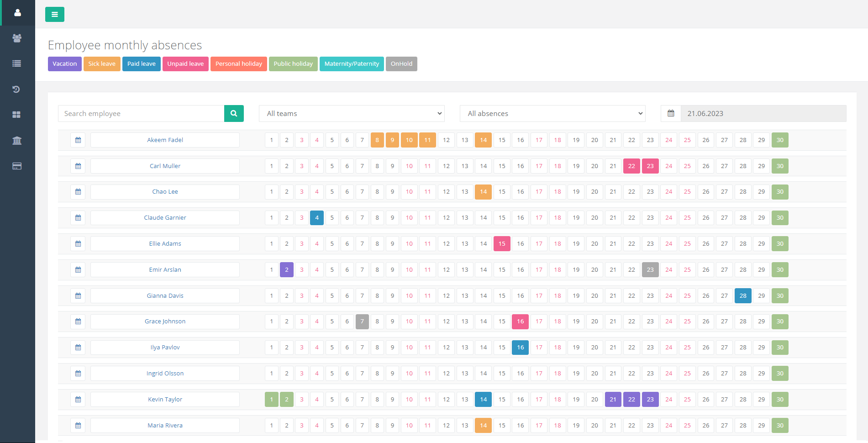Toggle the sidebar with the hamburger button

coord(54,14)
